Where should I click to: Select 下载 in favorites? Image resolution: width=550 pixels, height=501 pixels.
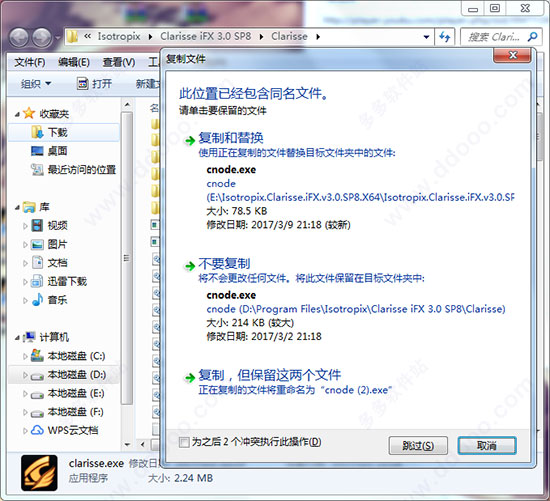tap(58, 132)
